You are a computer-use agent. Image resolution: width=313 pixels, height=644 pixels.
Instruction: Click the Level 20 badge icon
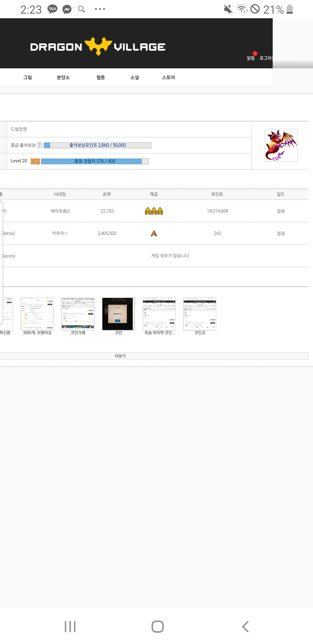[35, 161]
